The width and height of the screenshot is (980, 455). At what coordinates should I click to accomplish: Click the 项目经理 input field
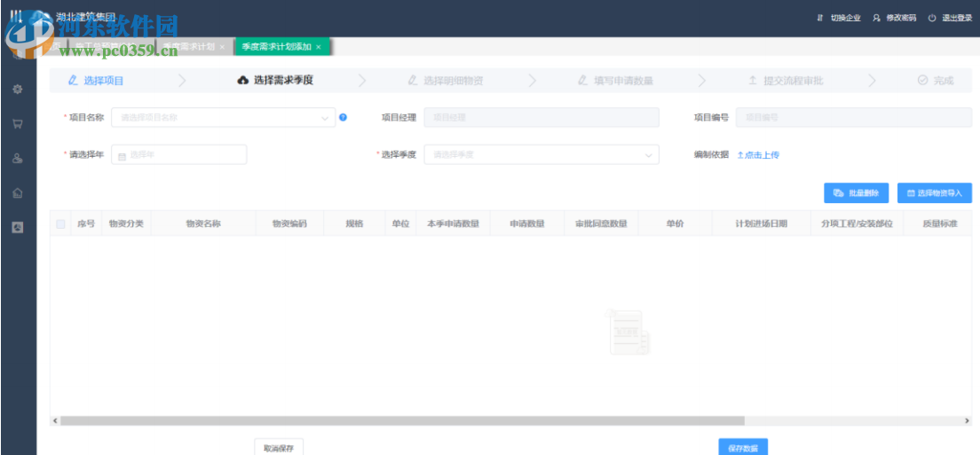pyautogui.click(x=541, y=117)
